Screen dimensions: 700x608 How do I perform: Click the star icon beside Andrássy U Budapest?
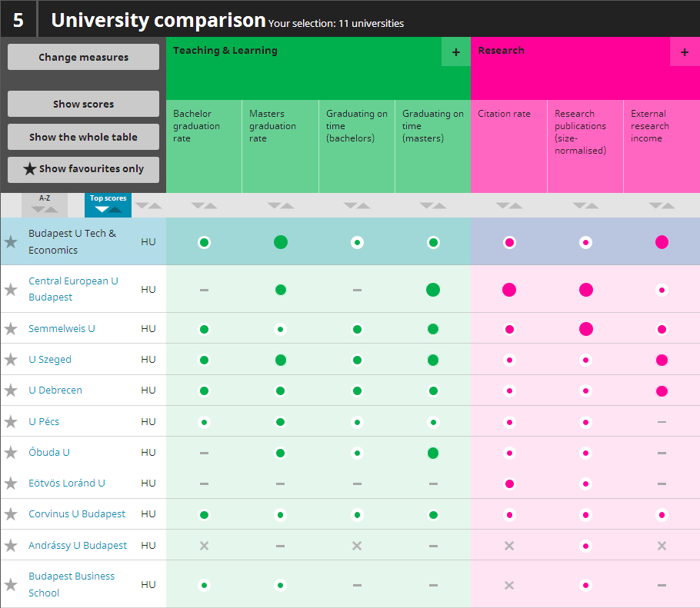[x=11, y=546]
